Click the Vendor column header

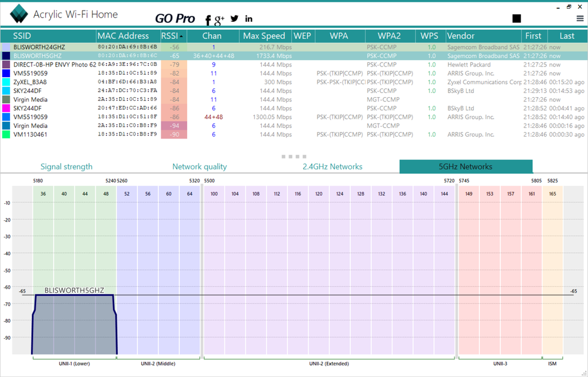click(x=461, y=36)
